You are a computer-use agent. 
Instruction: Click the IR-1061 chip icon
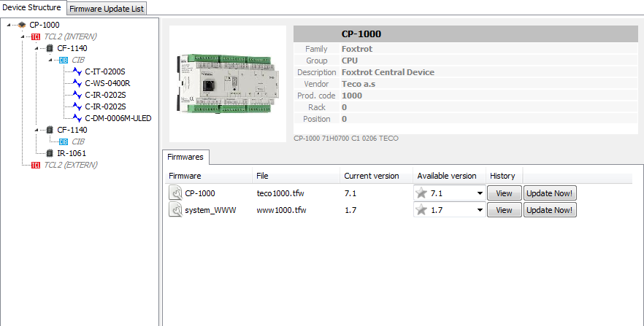tap(50, 153)
